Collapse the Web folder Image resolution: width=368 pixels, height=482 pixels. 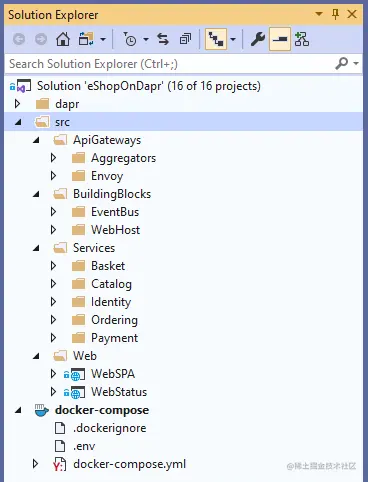[x=36, y=356]
